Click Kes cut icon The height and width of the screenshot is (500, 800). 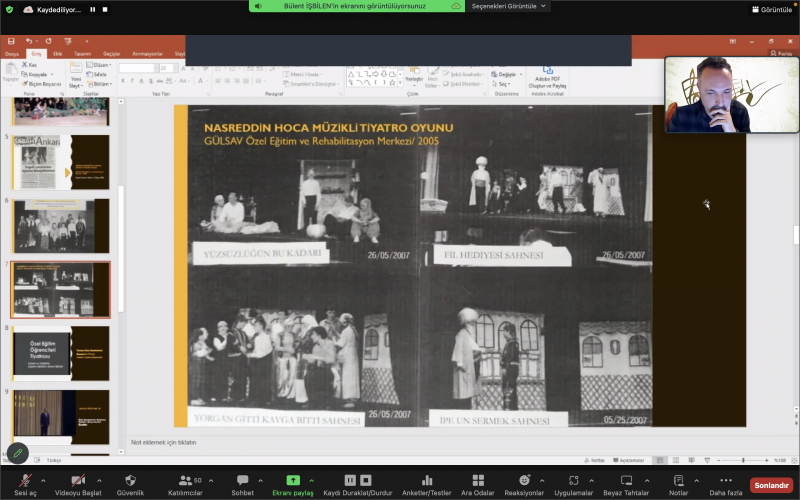pyautogui.click(x=29, y=65)
